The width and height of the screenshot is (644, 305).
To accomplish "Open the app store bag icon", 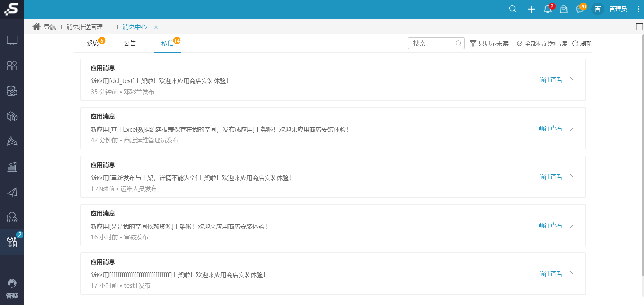I will [x=564, y=9].
